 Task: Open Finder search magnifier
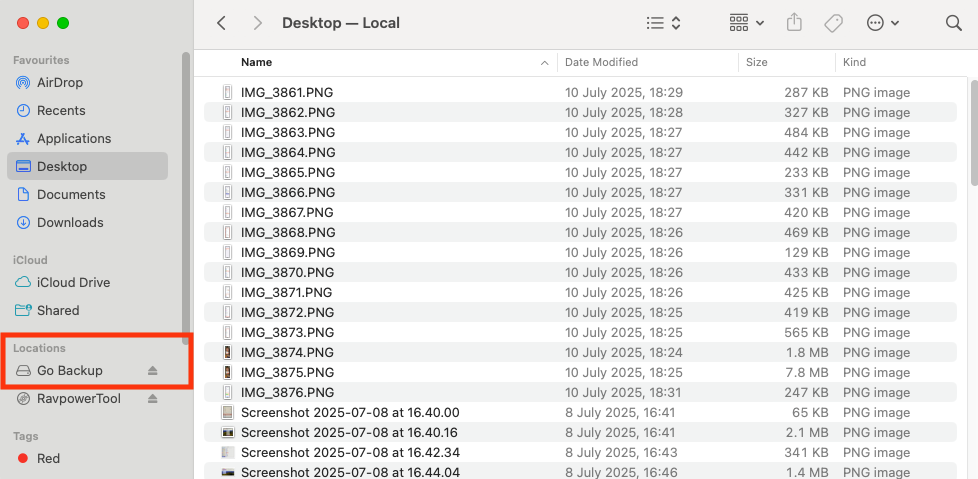(x=954, y=23)
